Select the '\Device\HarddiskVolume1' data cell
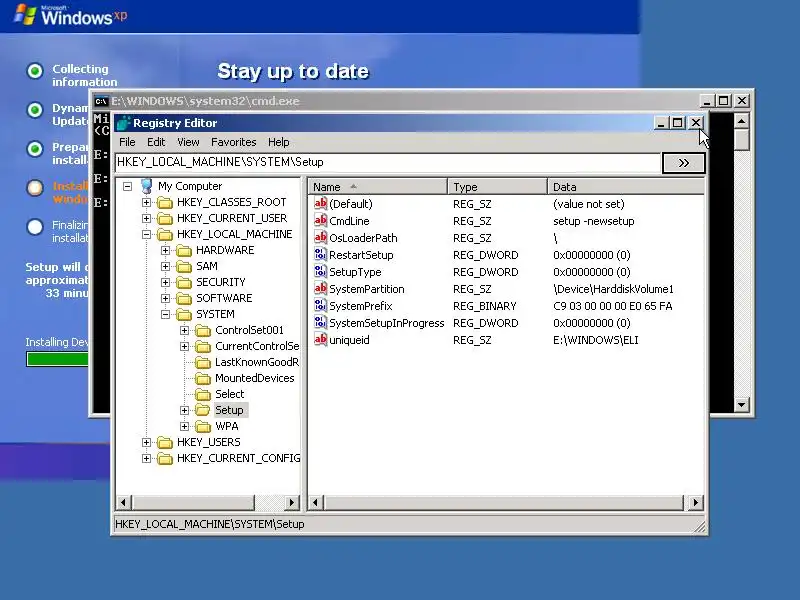Image resolution: width=800 pixels, height=600 pixels. click(x=613, y=289)
